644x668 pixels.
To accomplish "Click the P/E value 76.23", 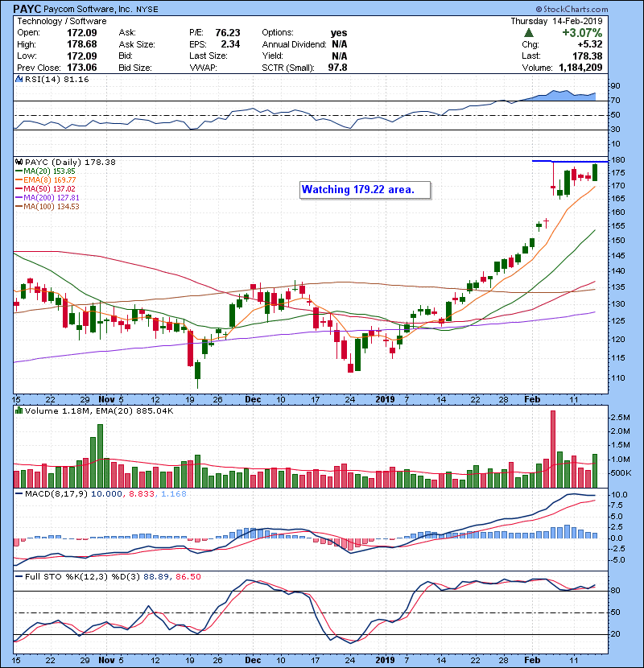I will tap(228, 33).
